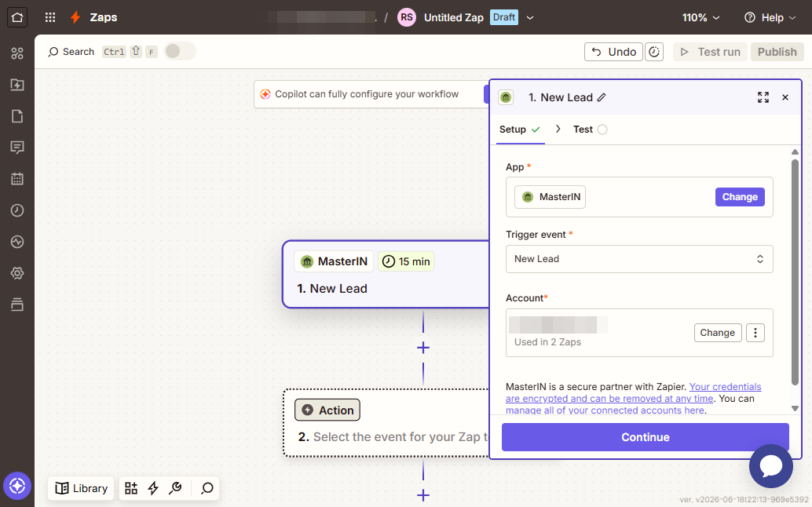The image size is (812, 507).
Task: Click the purple Change app button
Action: point(740,196)
